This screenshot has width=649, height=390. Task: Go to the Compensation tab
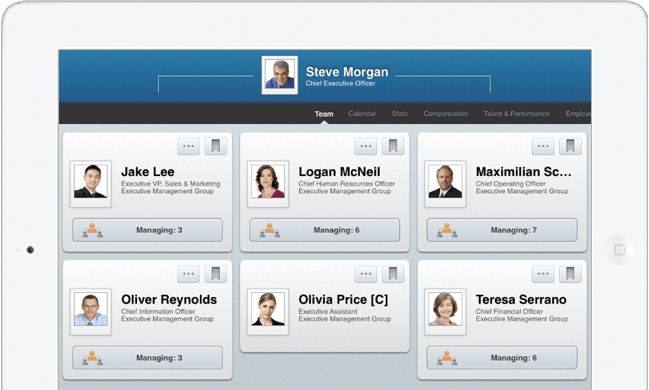pyautogui.click(x=445, y=114)
